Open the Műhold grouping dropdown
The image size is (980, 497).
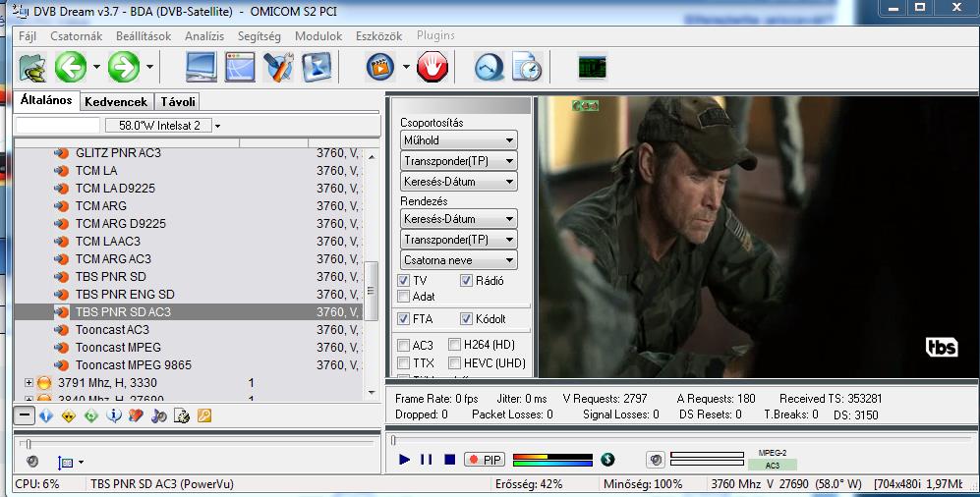point(459,139)
